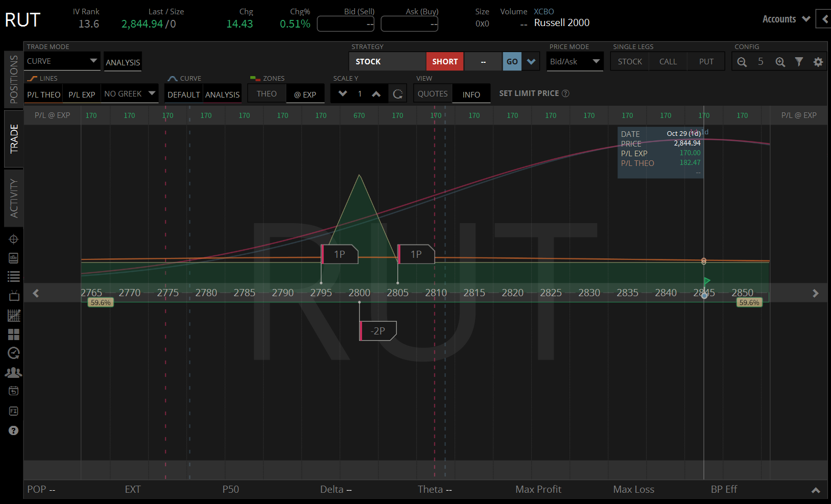
Task: Zoom out the strike range
Action: pos(742,62)
